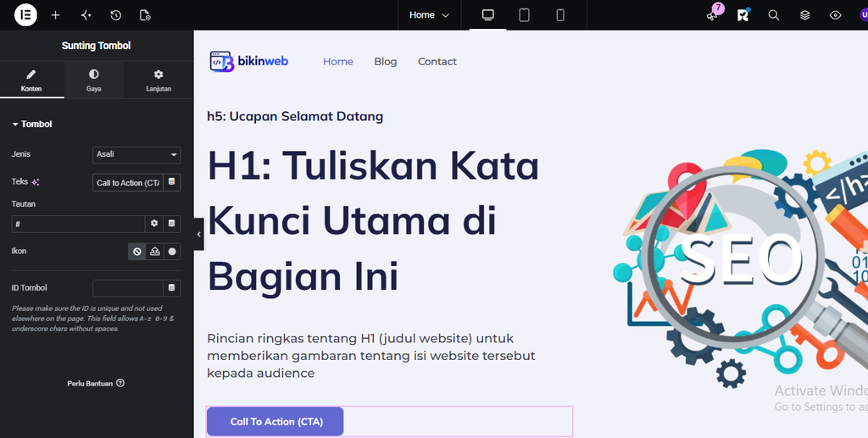Open the Structure layers icon
Screen dimensions: 868x438
point(805,15)
